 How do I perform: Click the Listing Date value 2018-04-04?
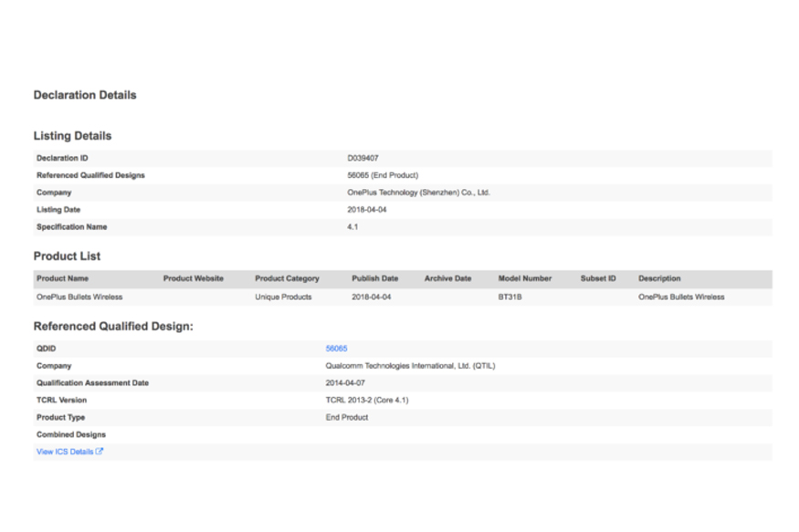(367, 210)
